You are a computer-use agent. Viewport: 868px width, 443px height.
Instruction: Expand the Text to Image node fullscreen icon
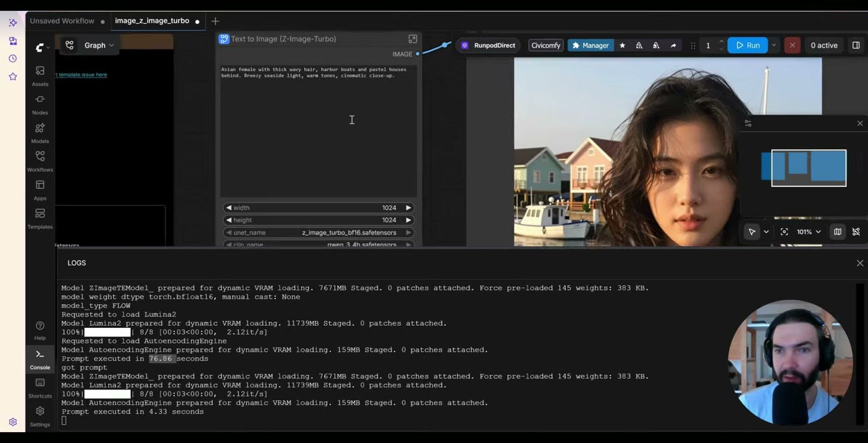click(412, 39)
